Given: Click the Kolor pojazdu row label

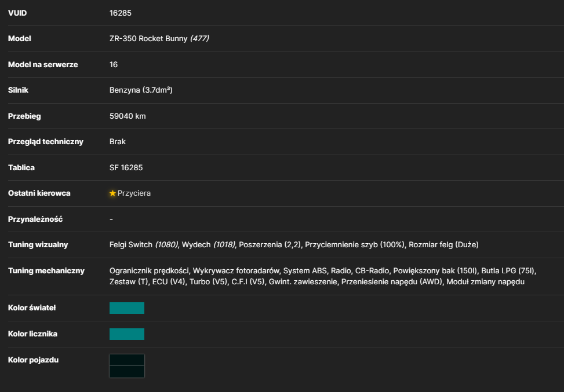Looking at the screenshot, I should (34, 360).
